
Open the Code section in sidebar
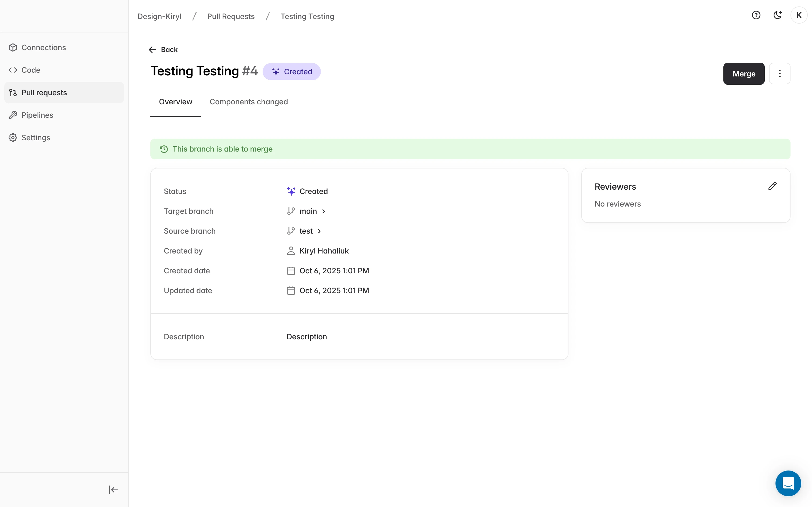point(31,70)
